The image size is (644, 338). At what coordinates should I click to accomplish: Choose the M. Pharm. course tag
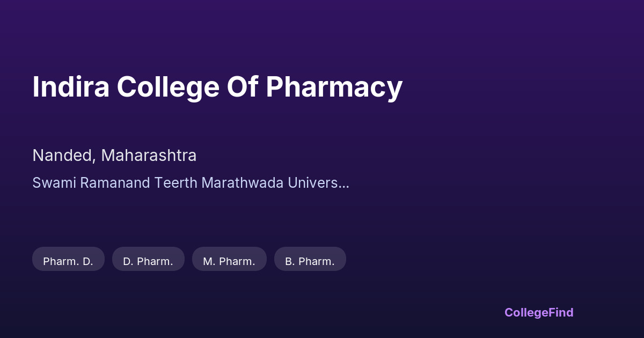point(229,261)
